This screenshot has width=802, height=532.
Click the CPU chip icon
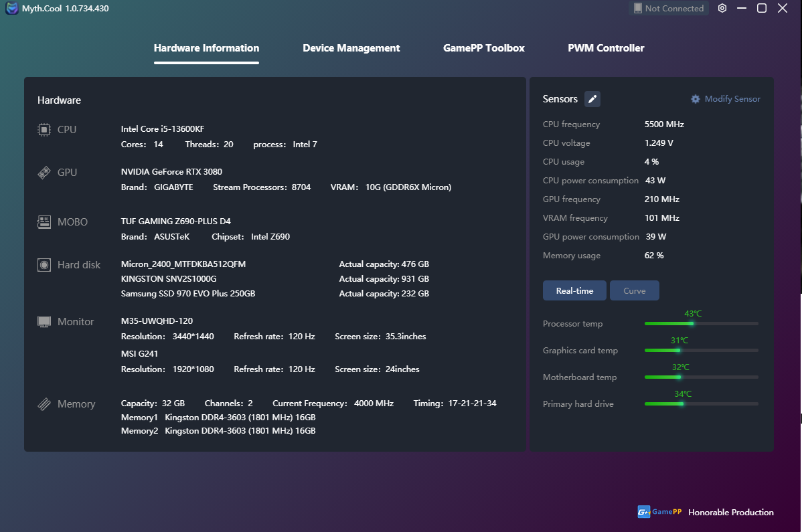(x=44, y=130)
